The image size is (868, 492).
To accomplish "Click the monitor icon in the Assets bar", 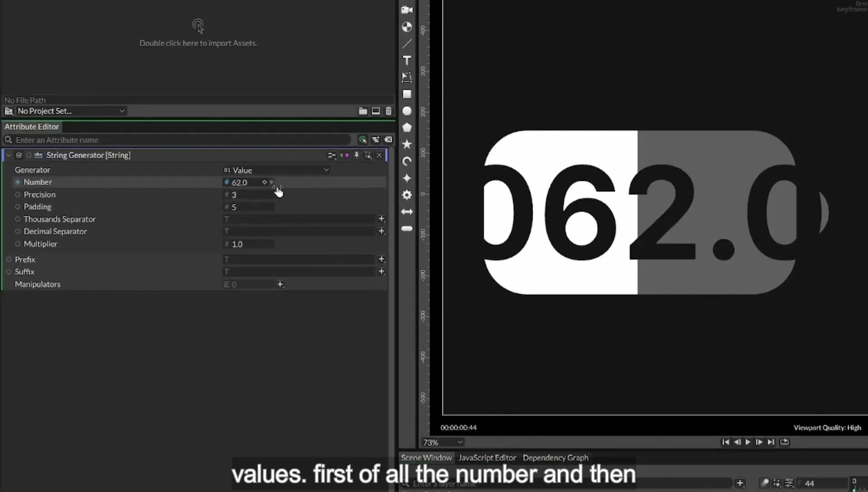I will coord(376,111).
